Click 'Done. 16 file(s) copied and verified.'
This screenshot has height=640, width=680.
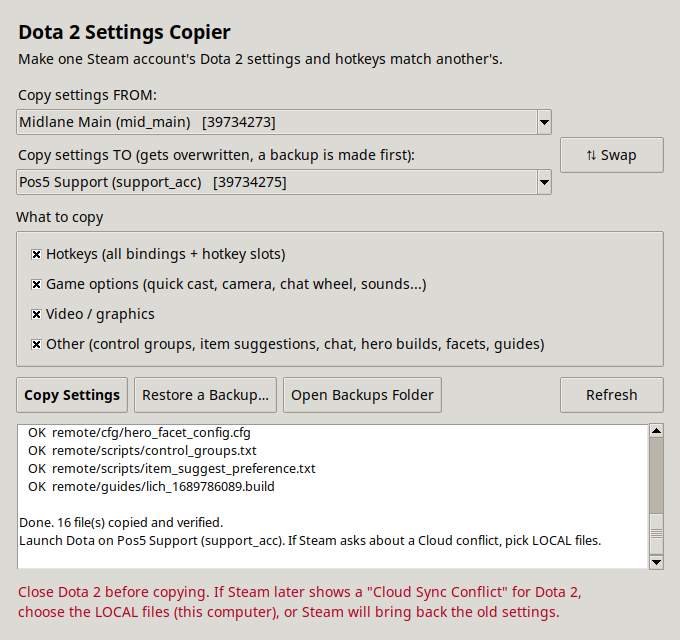pos(121,523)
